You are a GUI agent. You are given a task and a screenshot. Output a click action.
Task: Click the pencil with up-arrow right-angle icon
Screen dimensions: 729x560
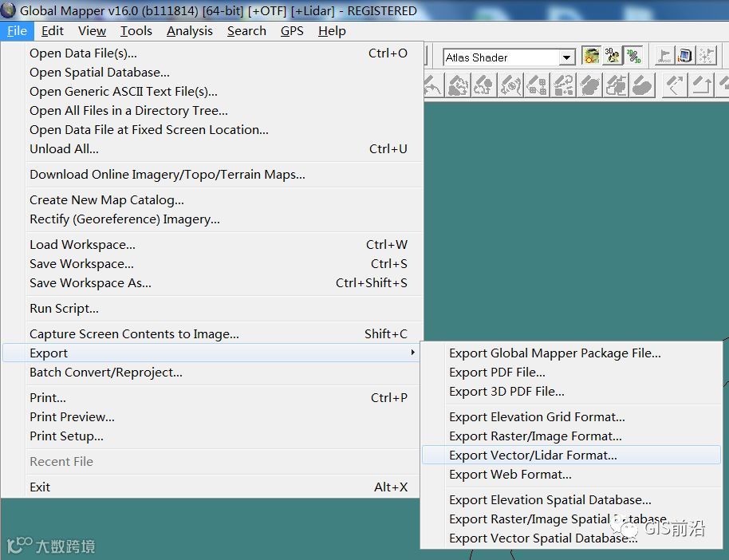point(702,85)
